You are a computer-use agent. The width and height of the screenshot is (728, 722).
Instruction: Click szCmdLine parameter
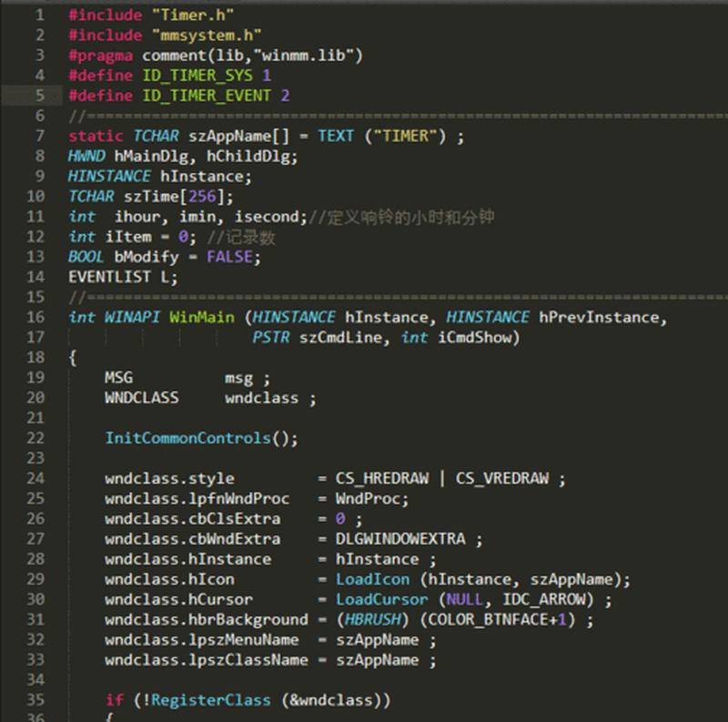340,337
